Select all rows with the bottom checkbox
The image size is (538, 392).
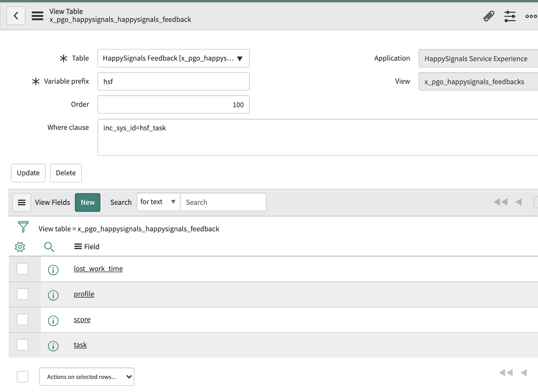[x=23, y=377]
